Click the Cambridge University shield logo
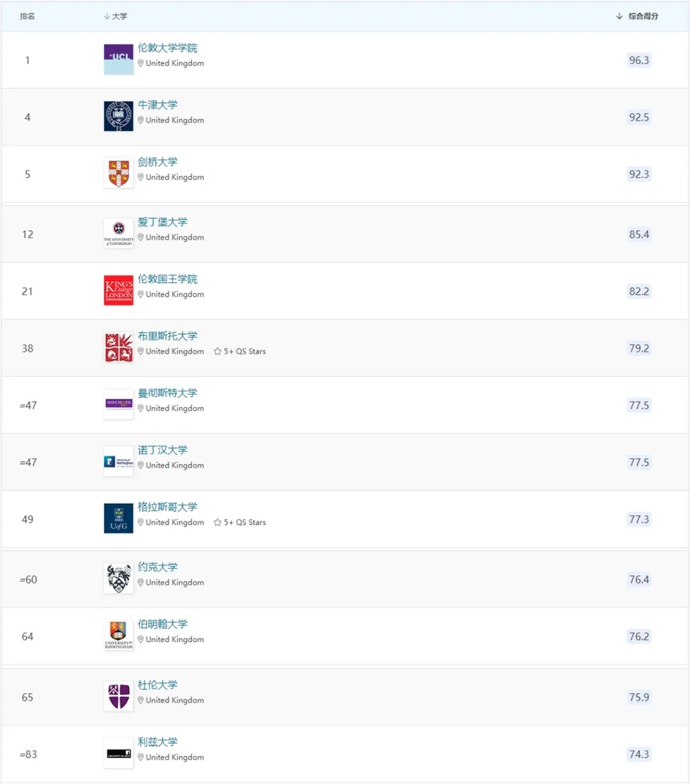Screen dimensions: 690x784 pos(119,173)
